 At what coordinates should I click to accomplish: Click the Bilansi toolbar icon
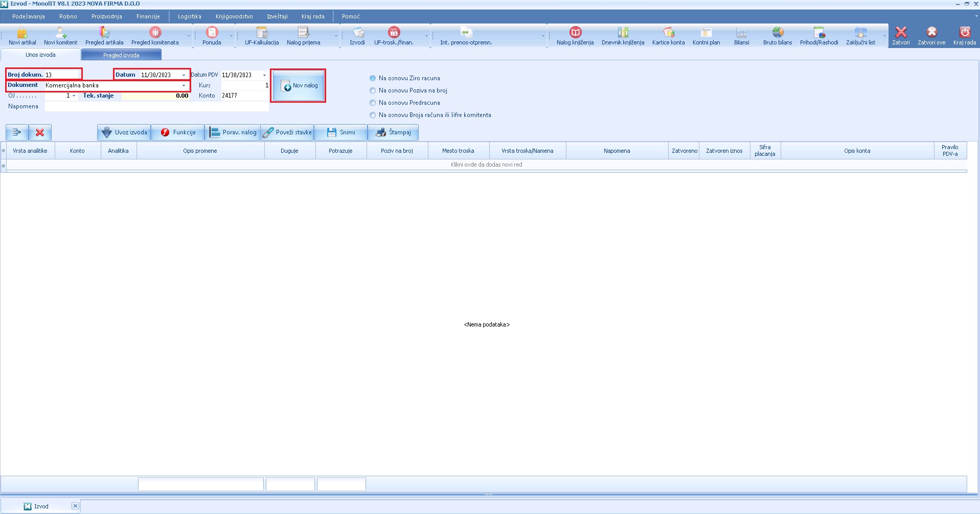pyautogui.click(x=741, y=36)
